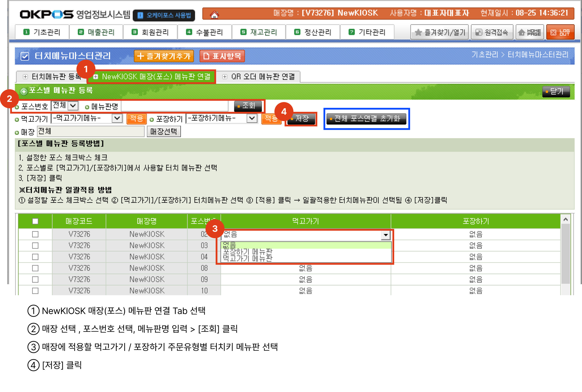Go to HOME button with house icon
The width and height of the screenshot is (582, 392).
pos(530,32)
